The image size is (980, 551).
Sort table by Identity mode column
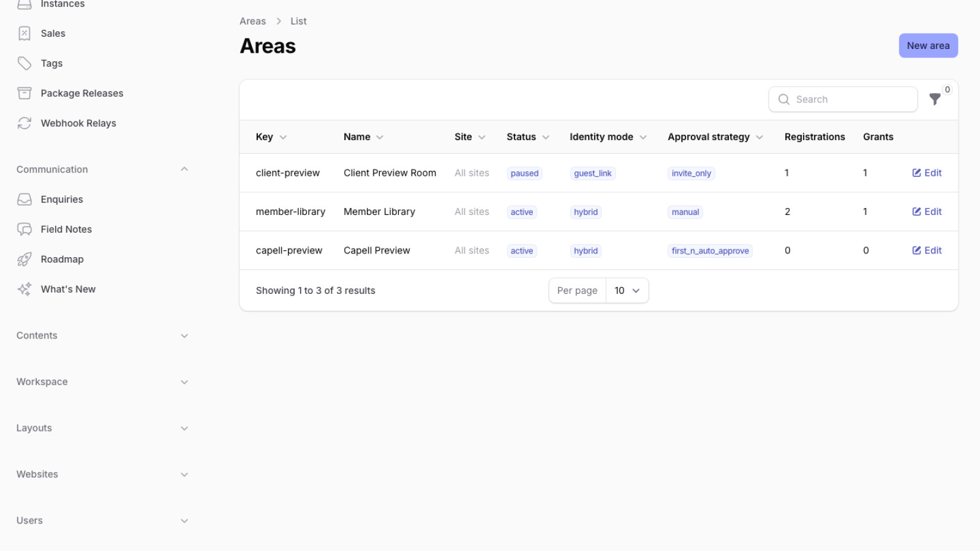click(608, 137)
